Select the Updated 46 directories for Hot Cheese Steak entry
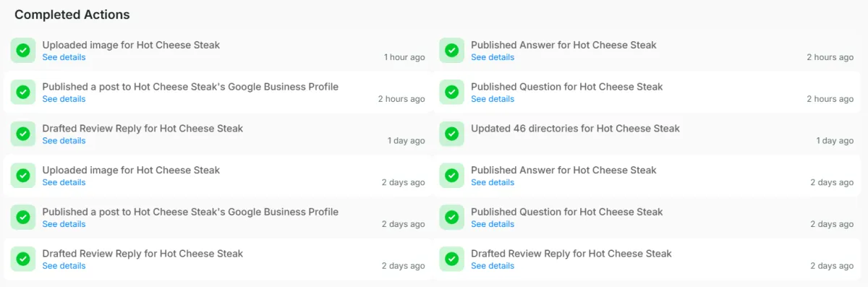This screenshot has width=868, height=287. 647,134
